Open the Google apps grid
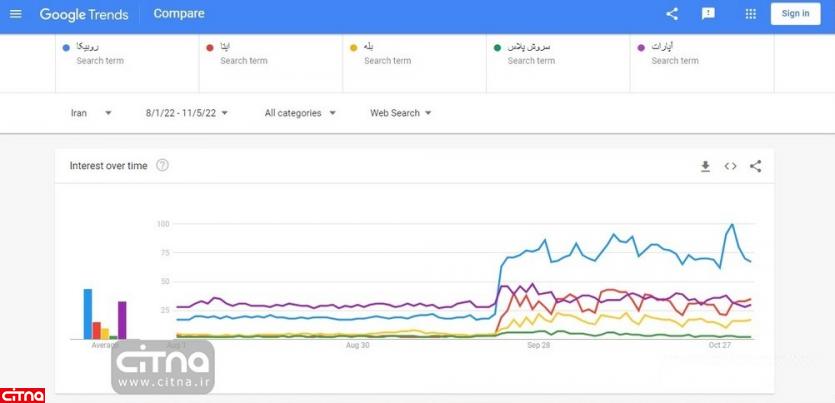Screen dimensions: 835x403 [751, 14]
